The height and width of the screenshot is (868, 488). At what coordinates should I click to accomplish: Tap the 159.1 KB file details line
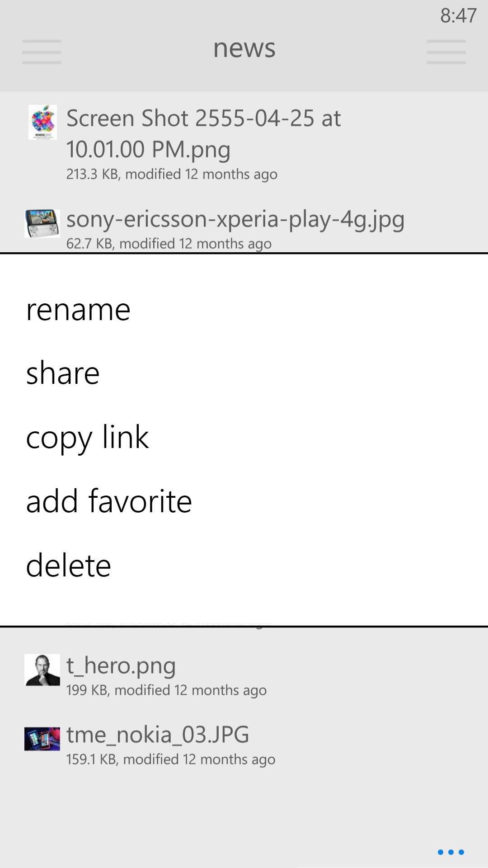(x=170, y=759)
